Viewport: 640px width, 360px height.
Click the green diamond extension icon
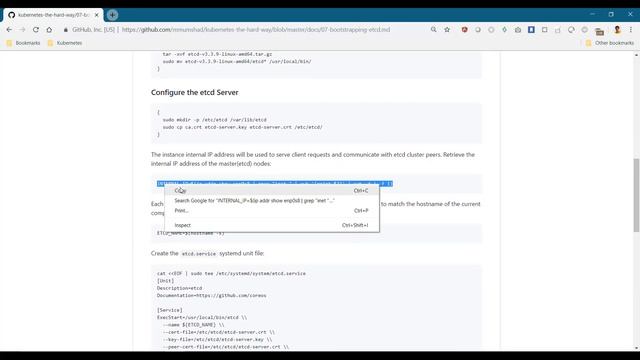[504, 30]
